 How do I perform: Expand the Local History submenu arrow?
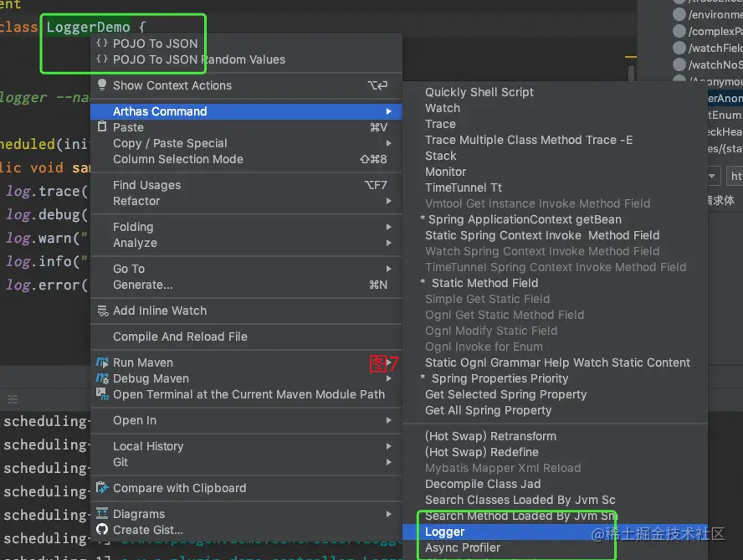click(x=388, y=446)
